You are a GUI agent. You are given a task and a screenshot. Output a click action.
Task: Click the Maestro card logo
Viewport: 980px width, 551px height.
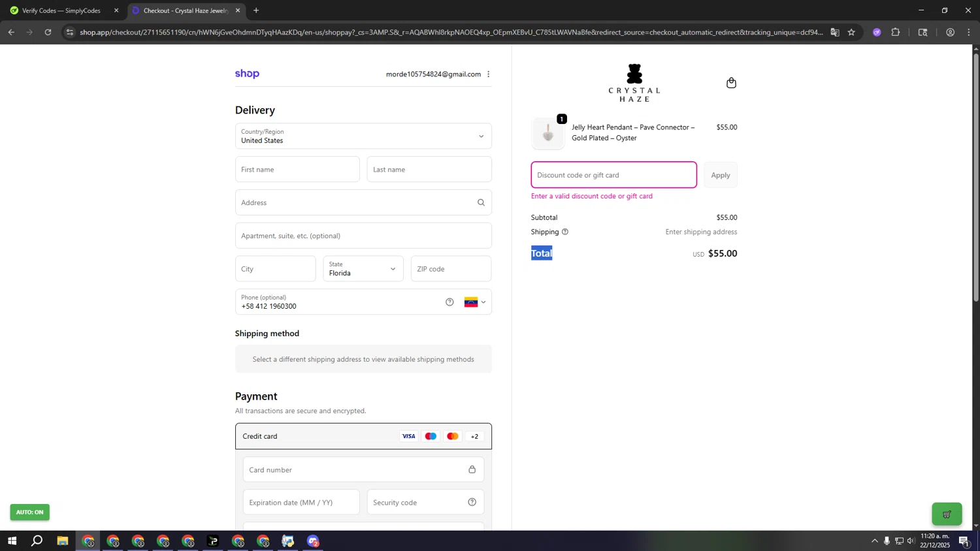click(431, 436)
